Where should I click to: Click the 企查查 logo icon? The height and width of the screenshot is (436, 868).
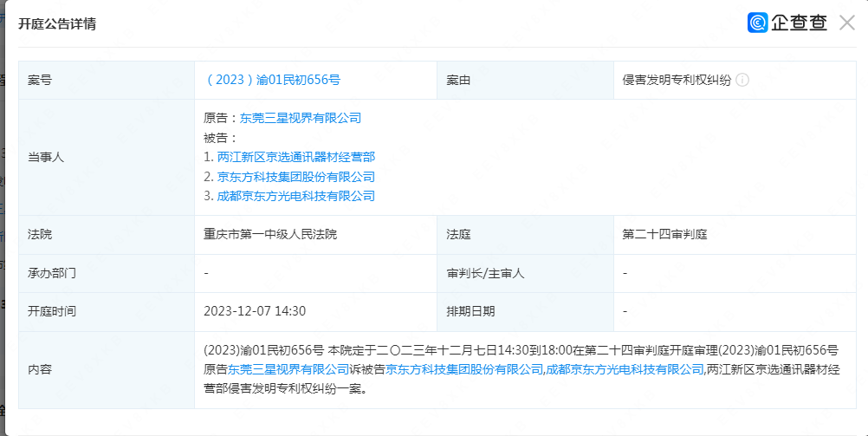(757, 23)
